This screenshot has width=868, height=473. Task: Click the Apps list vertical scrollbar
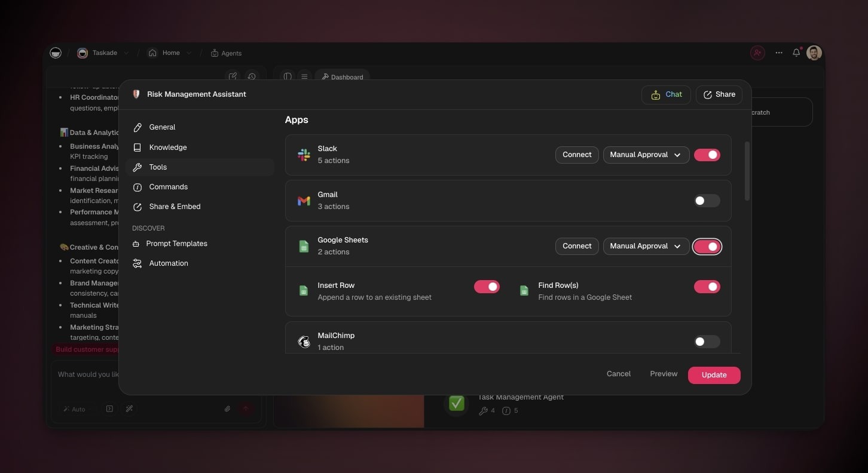(x=747, y=171)
